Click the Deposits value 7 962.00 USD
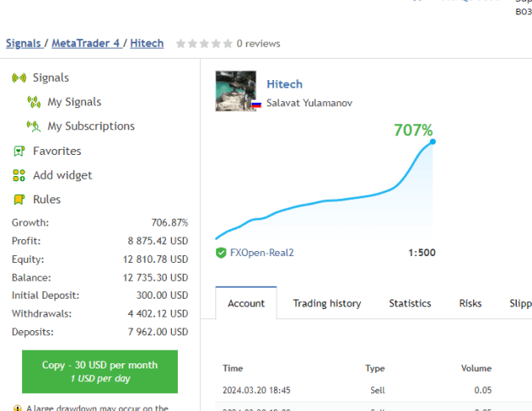 157,332
